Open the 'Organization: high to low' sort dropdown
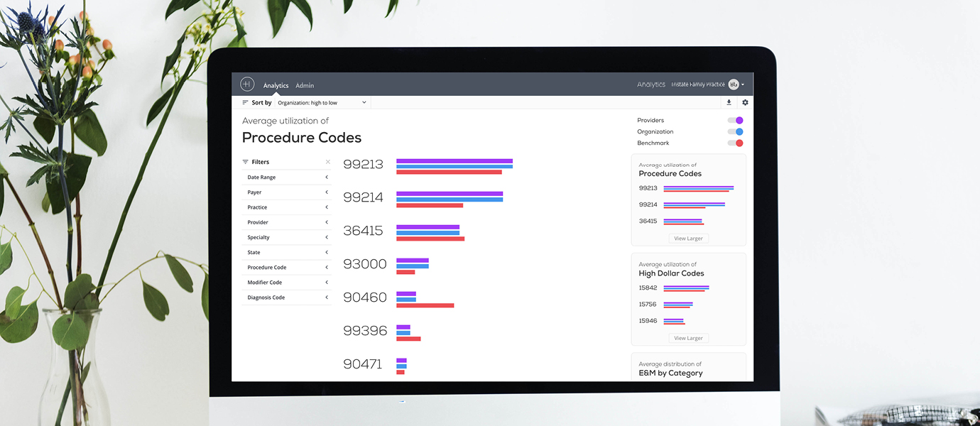 (x=322, y=103)
